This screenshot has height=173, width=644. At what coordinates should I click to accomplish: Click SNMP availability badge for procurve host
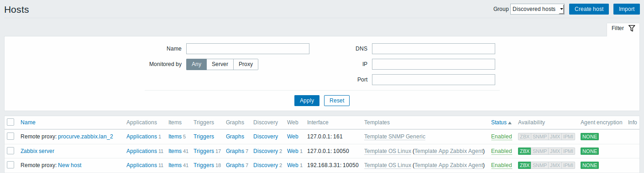539,137
